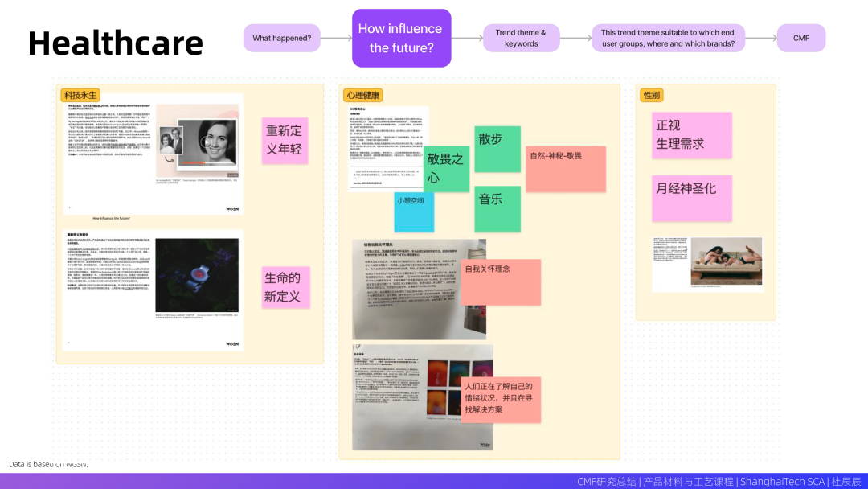Click the "Trend theme & keywords" step
This screenshot has height=489, width=868.
521,38
